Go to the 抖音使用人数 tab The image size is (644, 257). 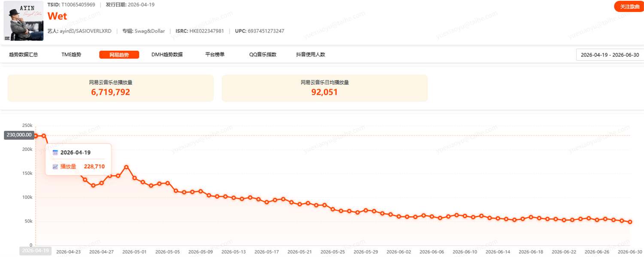310,55
